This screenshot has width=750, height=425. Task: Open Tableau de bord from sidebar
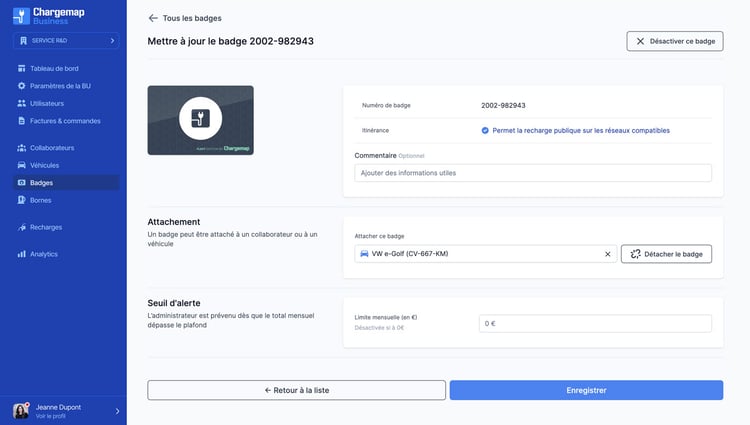tap(54, 68)
